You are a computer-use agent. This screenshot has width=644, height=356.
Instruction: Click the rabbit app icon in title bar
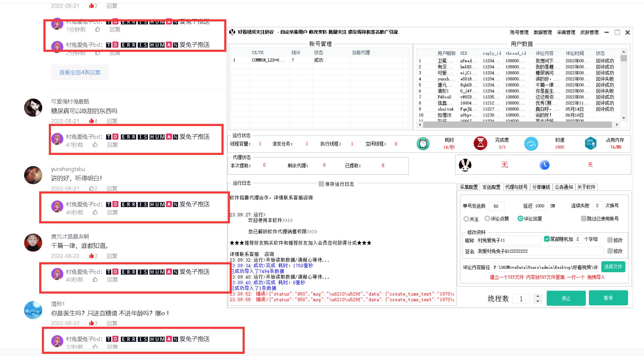pos(232,32)
